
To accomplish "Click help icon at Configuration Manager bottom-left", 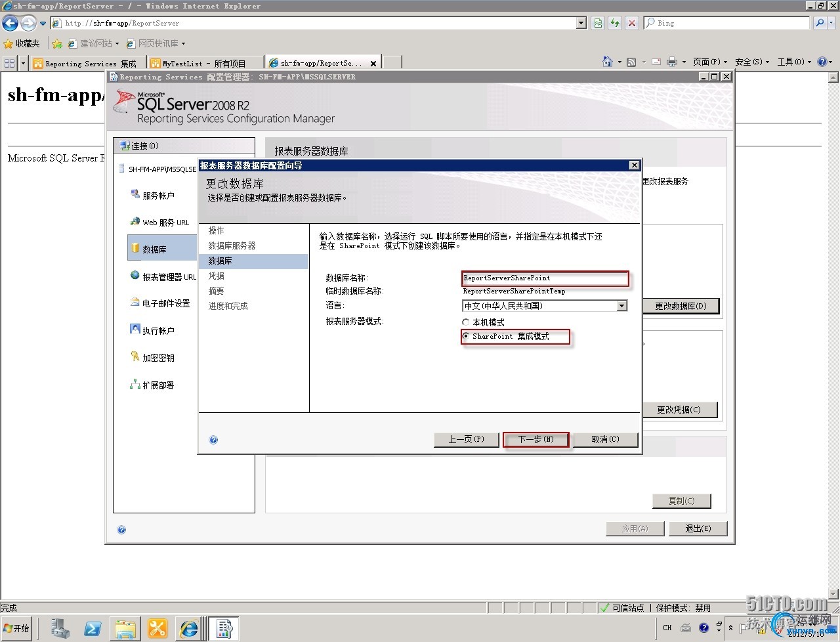I will [121, 530].
